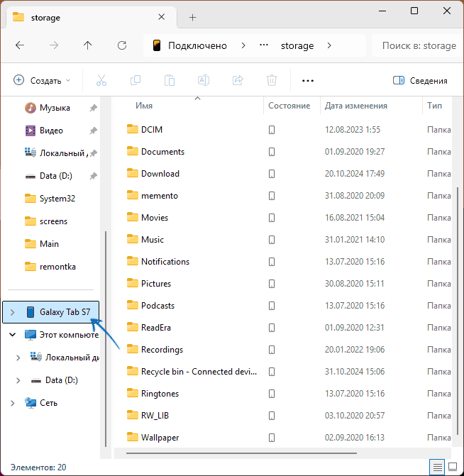Expand the chevron after Подключено in address bar

click(x=243, y=45)
